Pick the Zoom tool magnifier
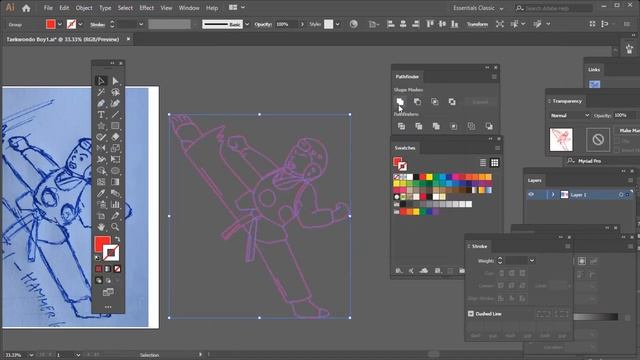640x360 pixels. point(115,227)
